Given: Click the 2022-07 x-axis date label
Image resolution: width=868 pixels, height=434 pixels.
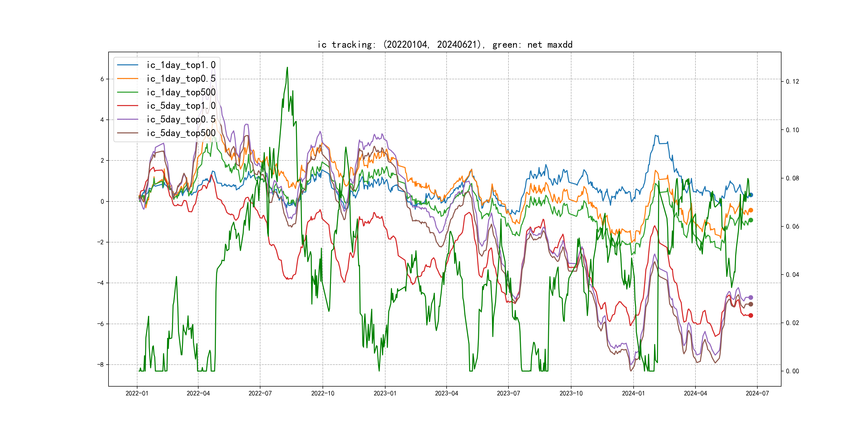Looking at the screenshot, I should pyautogui.click(x=260, y=393).
